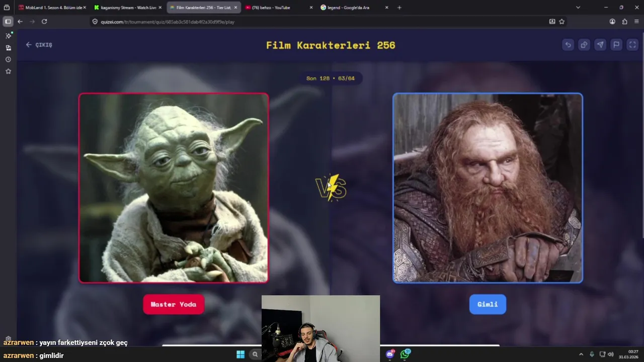Image resolution: width=644 pixels, height=362 pixels.
Task: Open Discord from taskbar
Action: (x=390, y=354)
